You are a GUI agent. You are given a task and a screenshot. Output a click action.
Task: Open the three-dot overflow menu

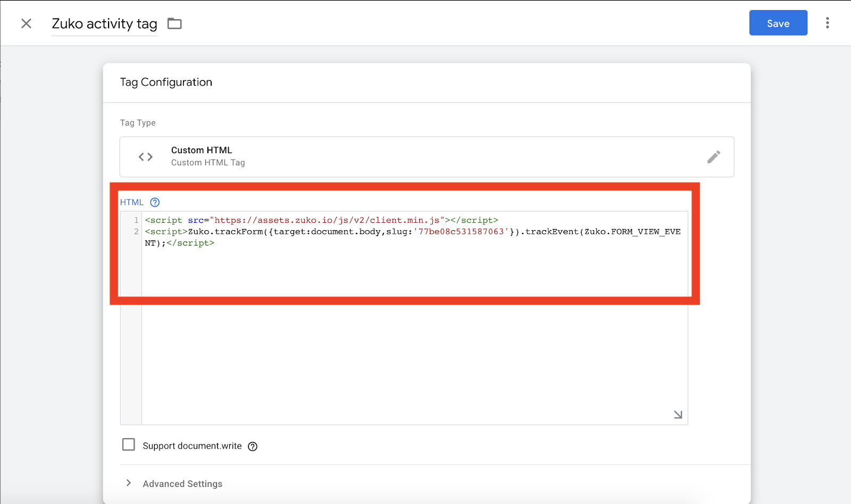[x=828, y=23]
